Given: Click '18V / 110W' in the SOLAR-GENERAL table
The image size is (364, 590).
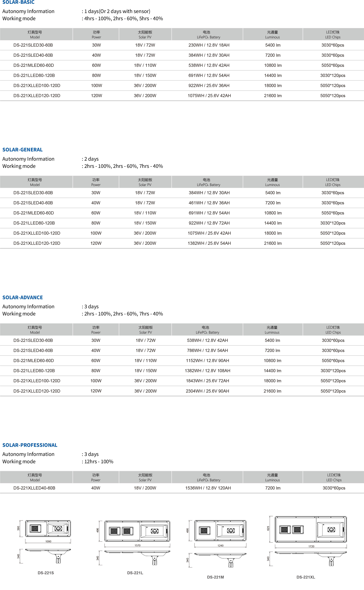Looking at the screenshot, I should [x=145, y=213].
